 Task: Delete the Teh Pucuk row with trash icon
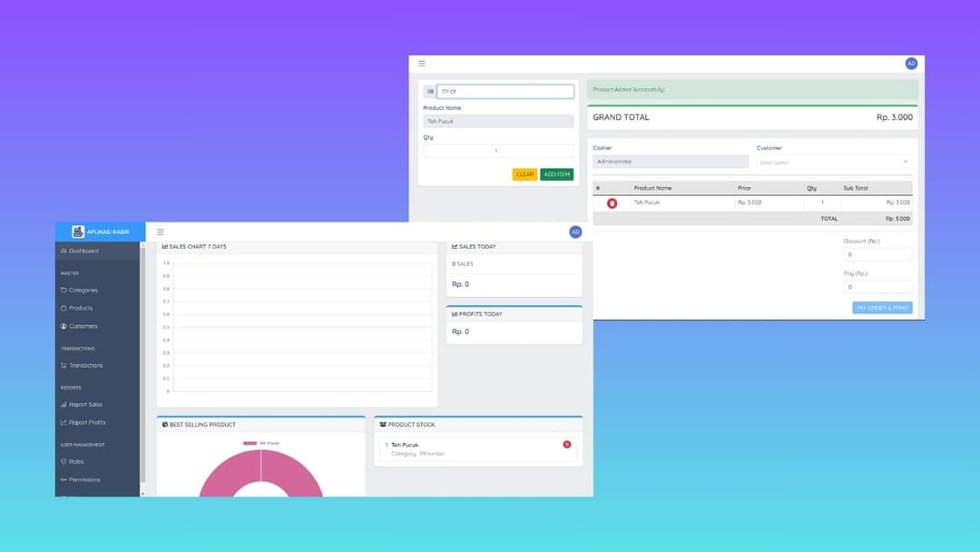click(612, 203)
